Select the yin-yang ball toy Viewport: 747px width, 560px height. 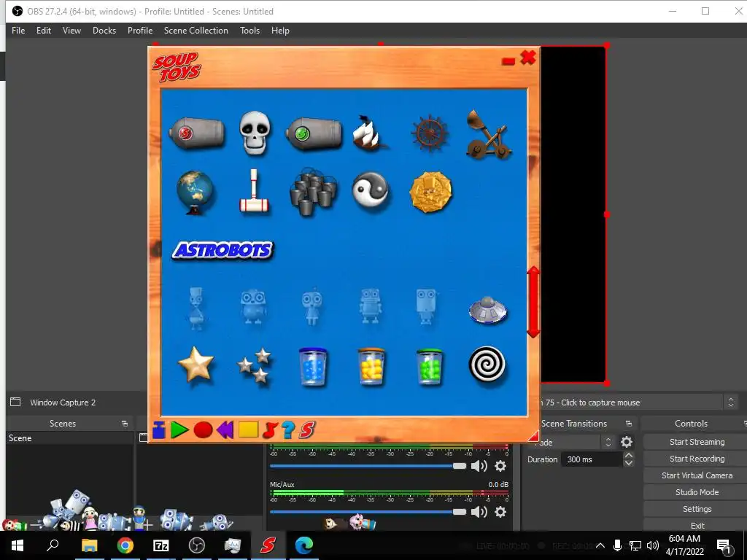[371, 190]
